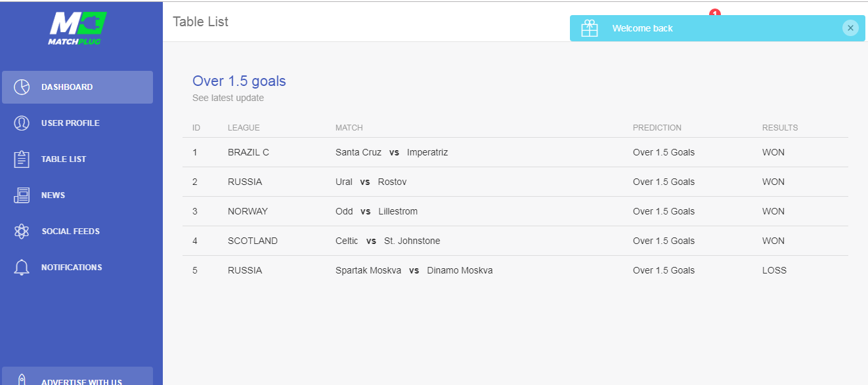
Task: Click the Over 1.5 goals heading
Action: [x=239, y=81]
